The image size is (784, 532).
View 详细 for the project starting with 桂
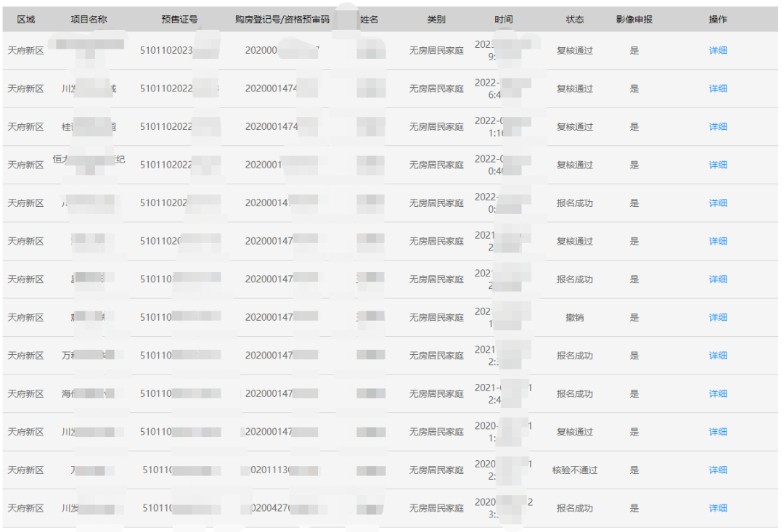(718, 127)
